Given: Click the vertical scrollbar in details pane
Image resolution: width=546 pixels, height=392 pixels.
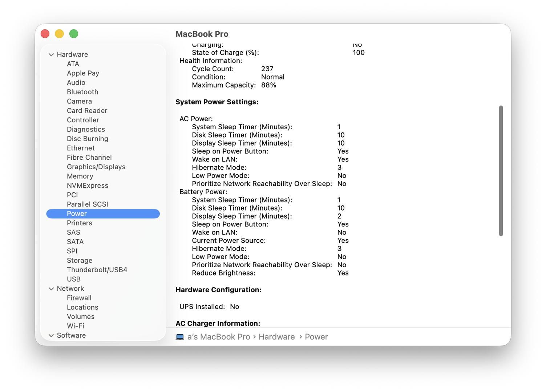Looking at the screenshot, I should (x=501, y=171).
